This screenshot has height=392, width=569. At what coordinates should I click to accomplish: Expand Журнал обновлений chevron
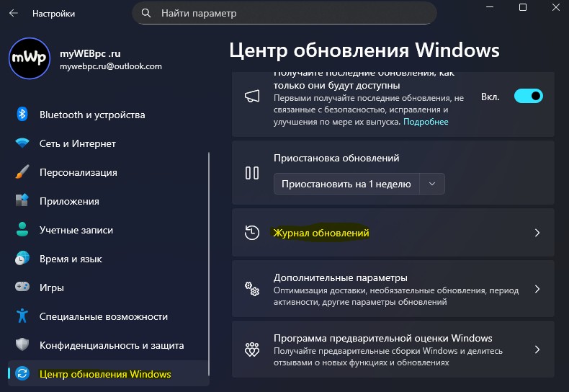pos(537,233)
